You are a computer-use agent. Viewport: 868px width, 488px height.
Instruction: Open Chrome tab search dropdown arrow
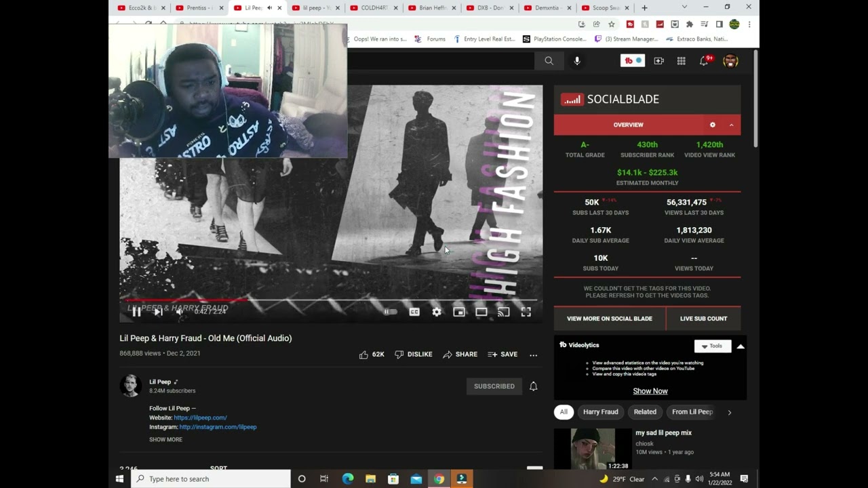684,7
